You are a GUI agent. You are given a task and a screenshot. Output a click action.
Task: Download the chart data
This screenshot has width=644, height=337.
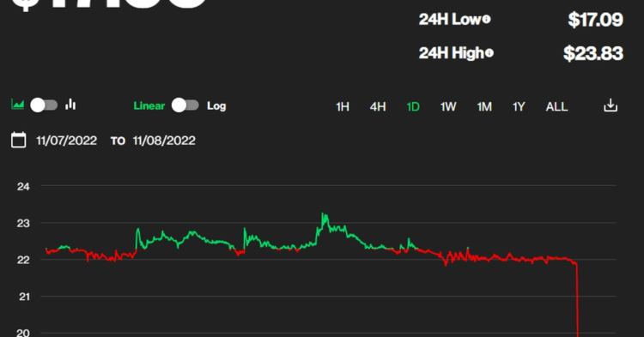coord(611,105)
